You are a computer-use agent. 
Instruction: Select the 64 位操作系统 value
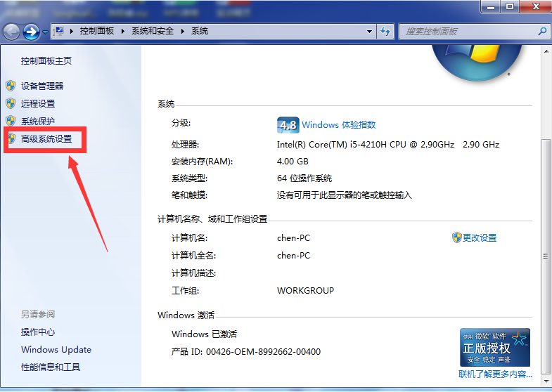click(304, 178)
